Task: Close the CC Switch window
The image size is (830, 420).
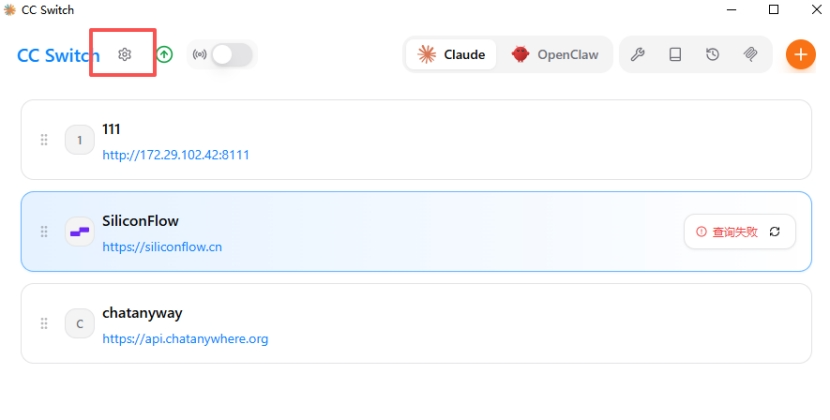Action: pyautogui.click(x=816, y=10)
